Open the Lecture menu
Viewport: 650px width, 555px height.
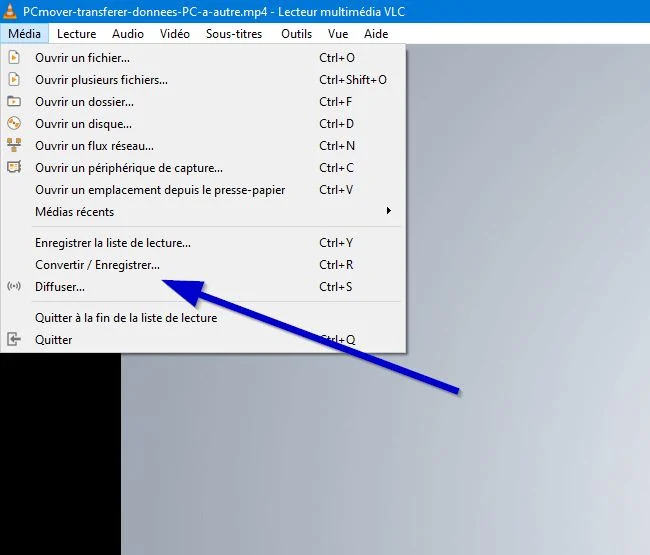(x=77, y=34)
